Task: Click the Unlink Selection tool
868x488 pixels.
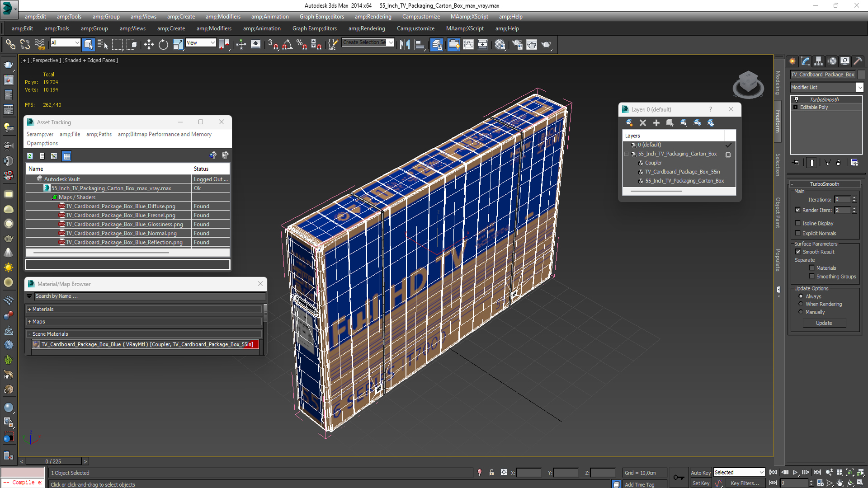Action: coord(25,44)
